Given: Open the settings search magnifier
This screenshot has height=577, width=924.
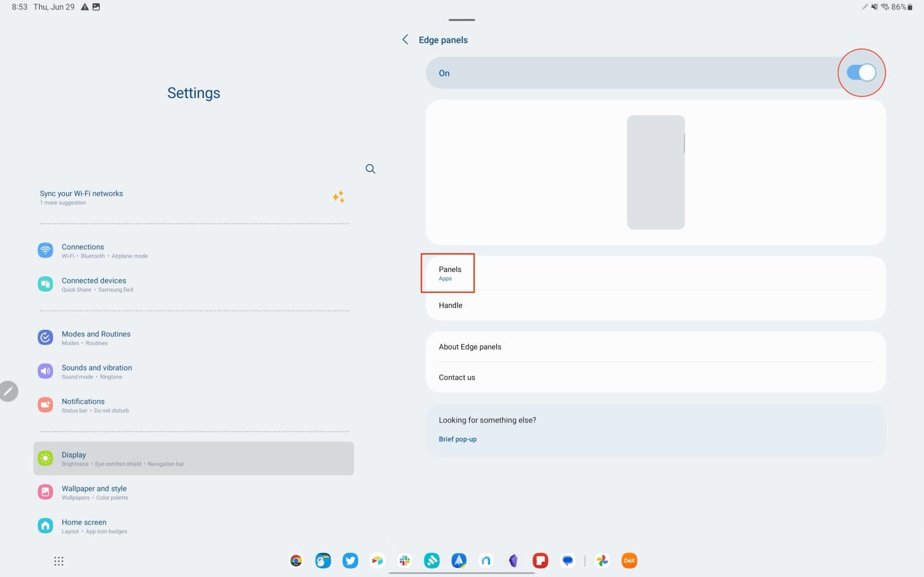Looking at the screenshot, I should coord(371,168).
